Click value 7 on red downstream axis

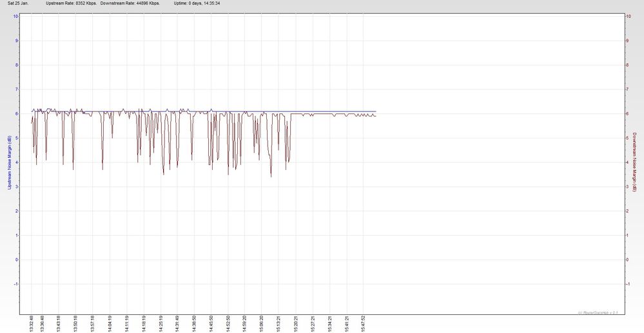[628, 90]
